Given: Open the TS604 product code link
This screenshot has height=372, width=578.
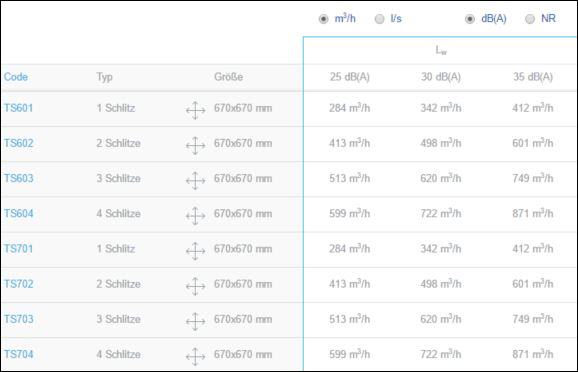Looking at the screenshot, I should [18, 213].
